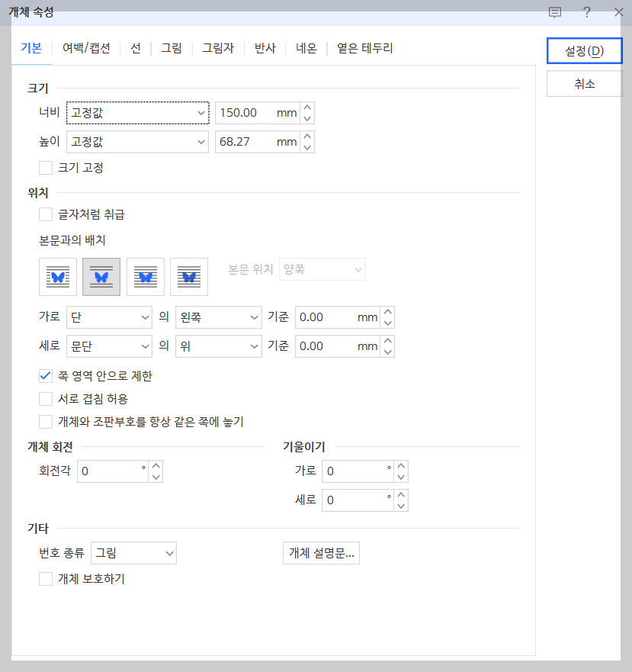Screen dimensions: 632x672
Task: Click the comment icon in the title bar
Action: point(554,12)
